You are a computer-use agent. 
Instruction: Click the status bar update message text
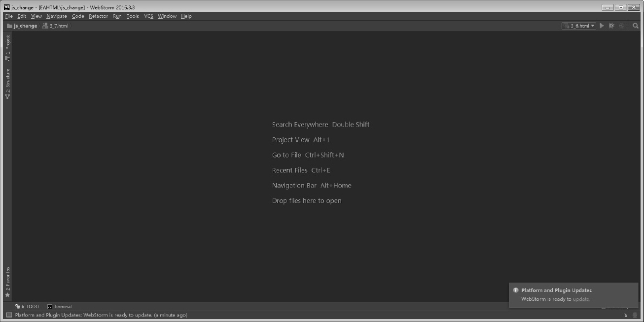click(x=101, y=315)
